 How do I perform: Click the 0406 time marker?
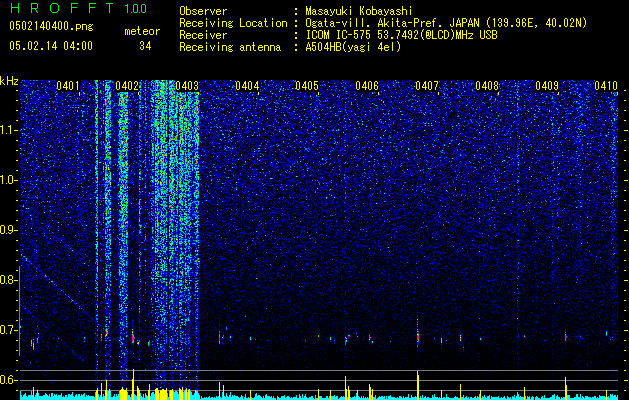(367, 86)
